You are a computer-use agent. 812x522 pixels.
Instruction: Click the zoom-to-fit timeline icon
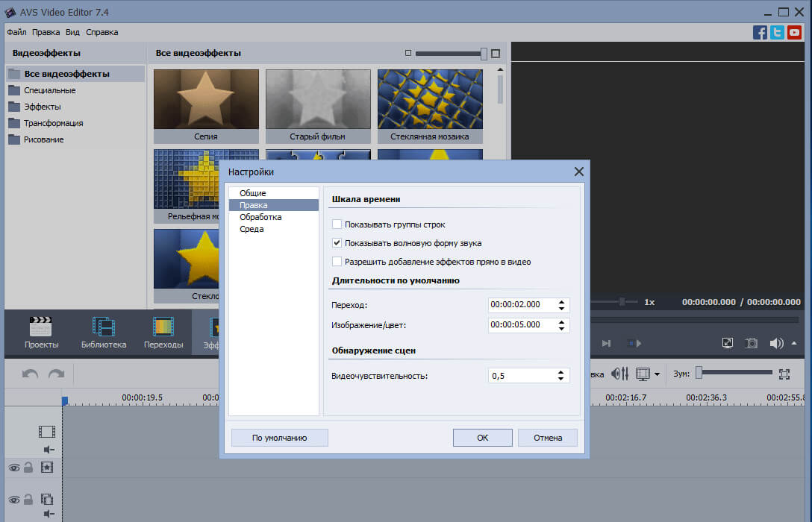point(784,374)
